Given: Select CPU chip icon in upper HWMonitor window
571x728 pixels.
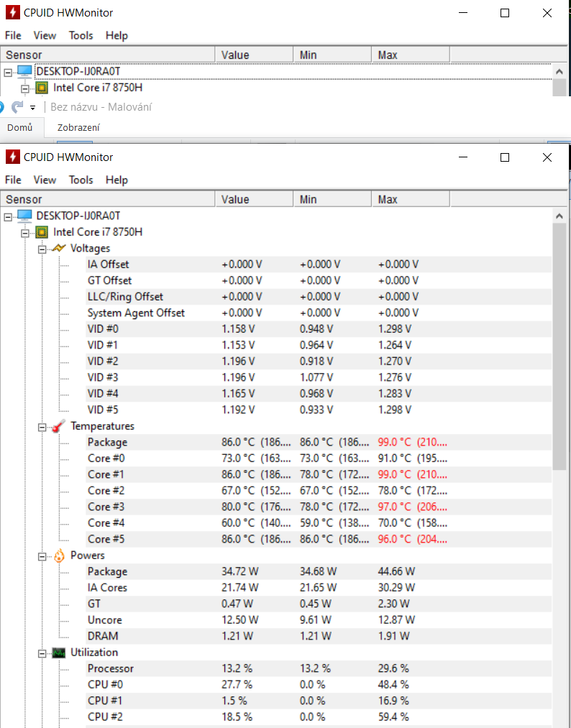Looking at the screenshot, I should coord(42,87).
